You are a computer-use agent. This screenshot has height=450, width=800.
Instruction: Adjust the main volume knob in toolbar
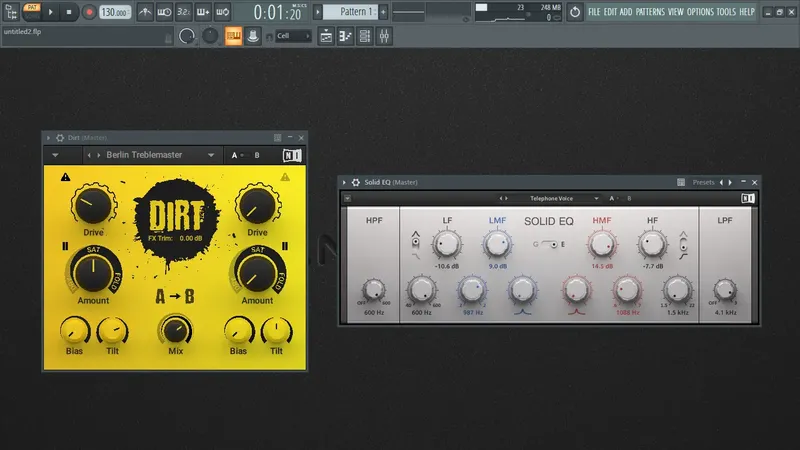click(187, 36)
